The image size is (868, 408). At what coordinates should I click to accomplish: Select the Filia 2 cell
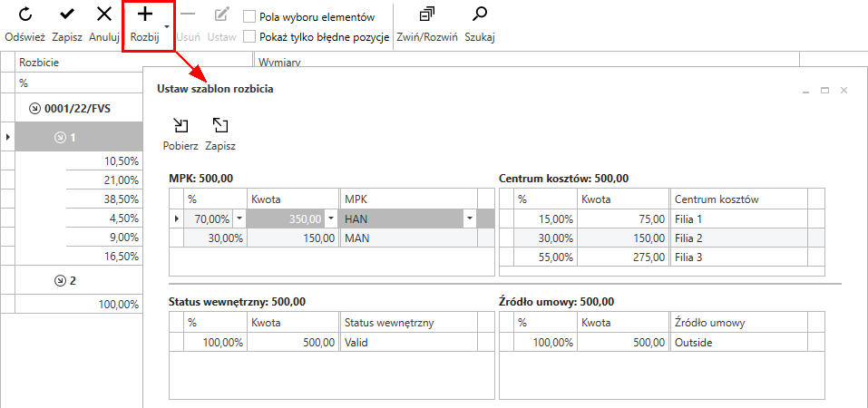(739, 238)
